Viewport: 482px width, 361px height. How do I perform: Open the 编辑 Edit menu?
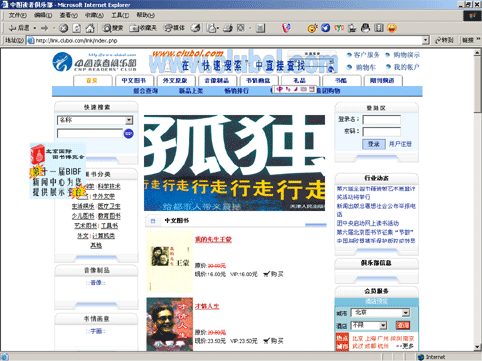tap(43, 15)
